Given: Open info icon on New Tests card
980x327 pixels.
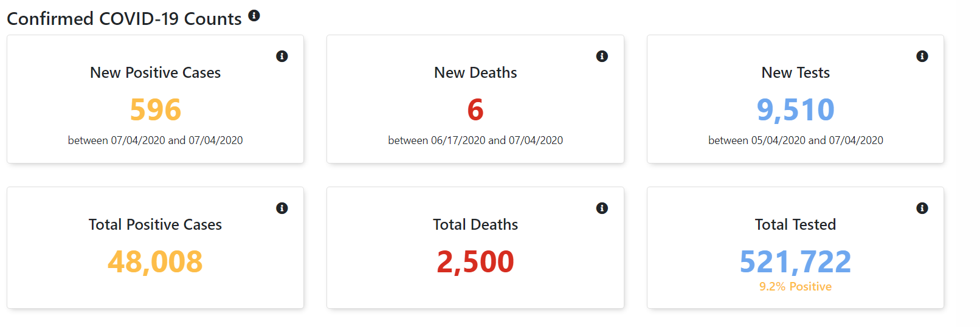Looking at the screenshot, I should (922, 56).
